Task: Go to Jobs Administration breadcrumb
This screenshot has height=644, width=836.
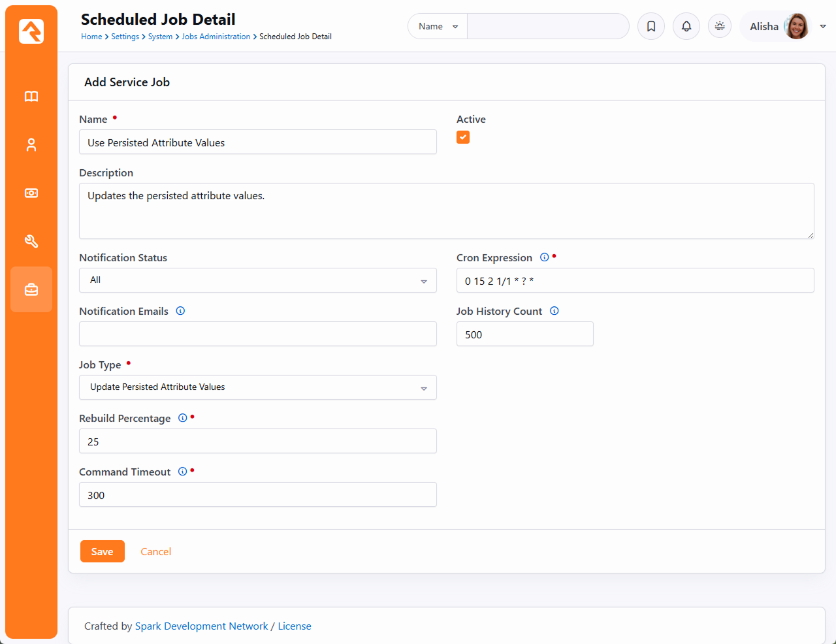Action: click(x=216, y=37)
